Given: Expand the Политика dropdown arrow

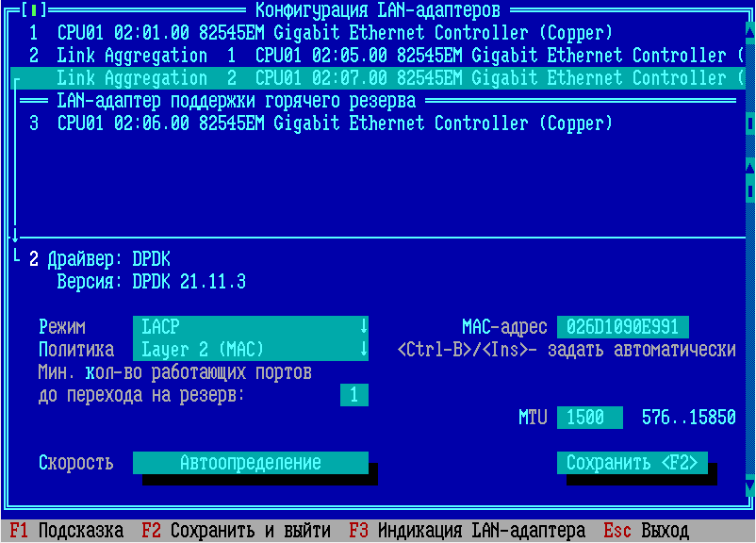Looking at the screenshot, I should click(x=363, y=350).
